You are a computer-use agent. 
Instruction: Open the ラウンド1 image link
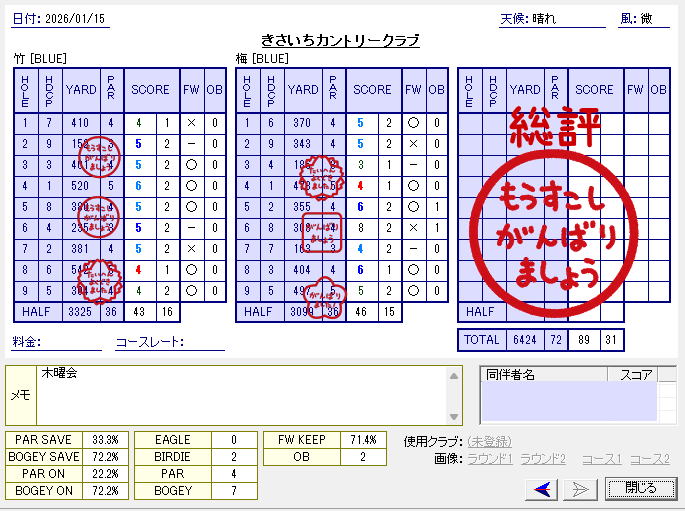point(490,459)
